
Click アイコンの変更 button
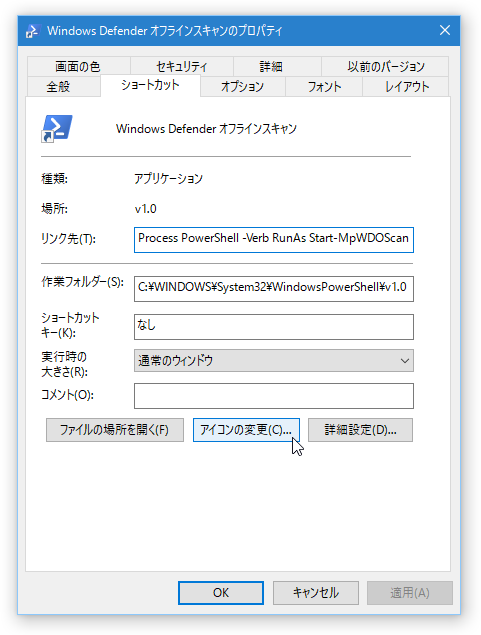(246, 430)
